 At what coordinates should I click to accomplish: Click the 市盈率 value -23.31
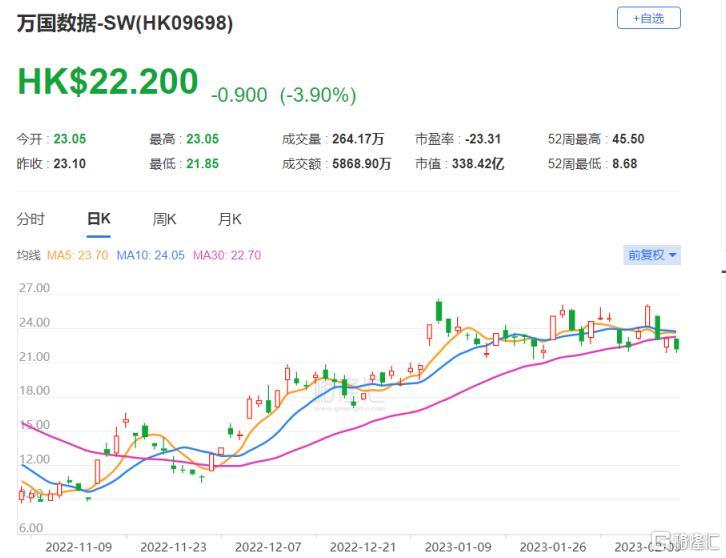(x=483, y=139)
